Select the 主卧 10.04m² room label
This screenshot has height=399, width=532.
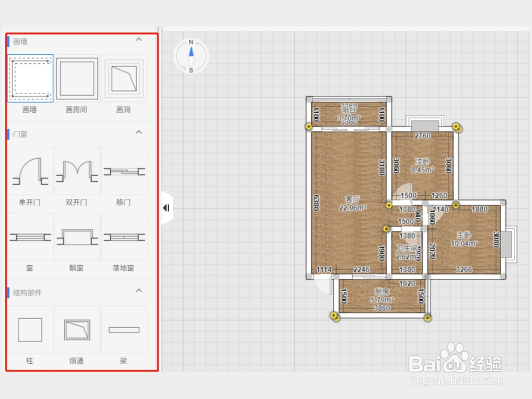[464, 239]
